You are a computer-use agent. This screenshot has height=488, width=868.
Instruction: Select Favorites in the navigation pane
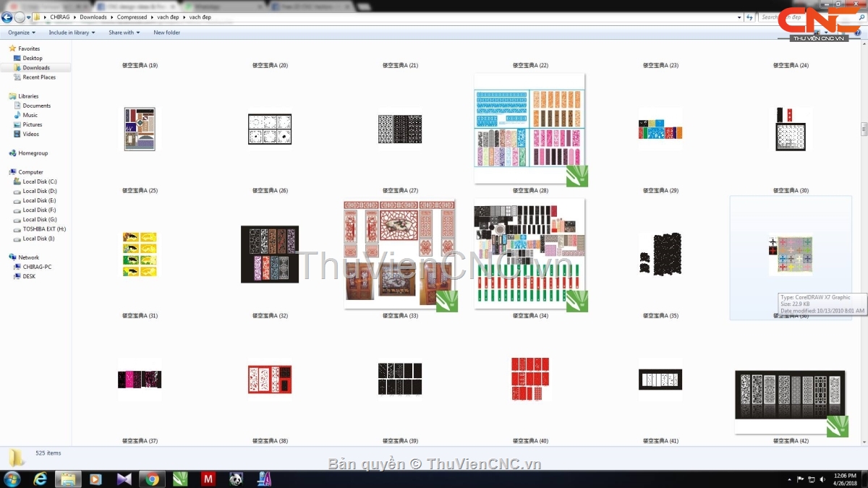coord(24,48)
